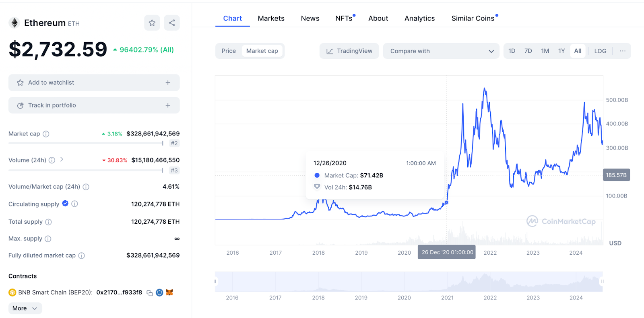Click the Circulating supply info icon

pos(74,204)
